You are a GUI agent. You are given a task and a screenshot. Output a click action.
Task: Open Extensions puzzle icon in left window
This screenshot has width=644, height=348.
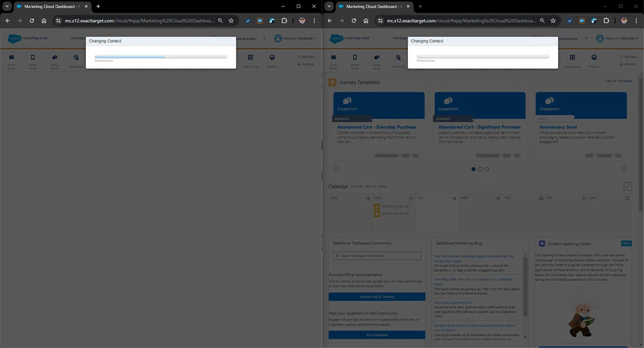pyautogui.click(x=284, y=20)
